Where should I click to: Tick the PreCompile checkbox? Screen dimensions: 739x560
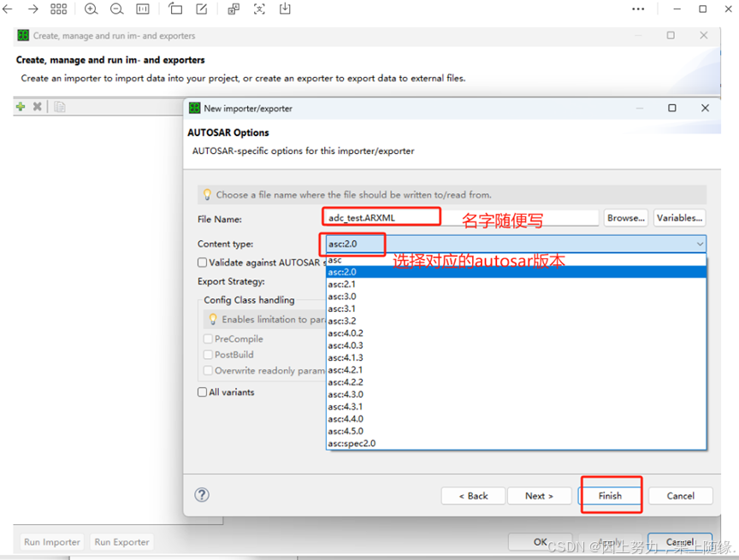pos(208,339)
